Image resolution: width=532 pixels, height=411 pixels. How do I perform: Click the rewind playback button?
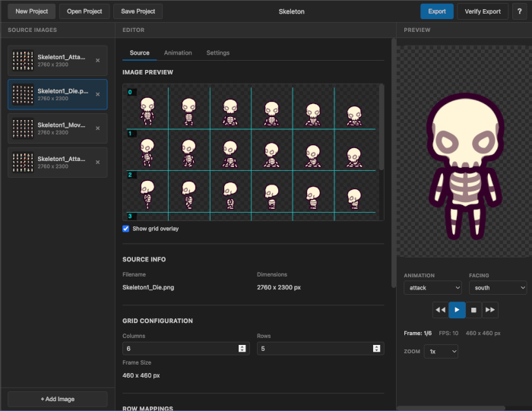[x=440, y=310]
